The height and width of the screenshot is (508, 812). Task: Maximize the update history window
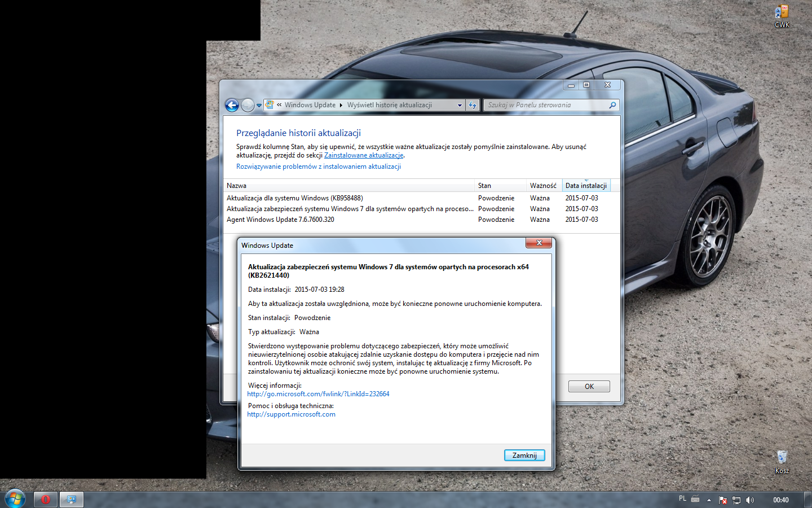tap(586, 85)
